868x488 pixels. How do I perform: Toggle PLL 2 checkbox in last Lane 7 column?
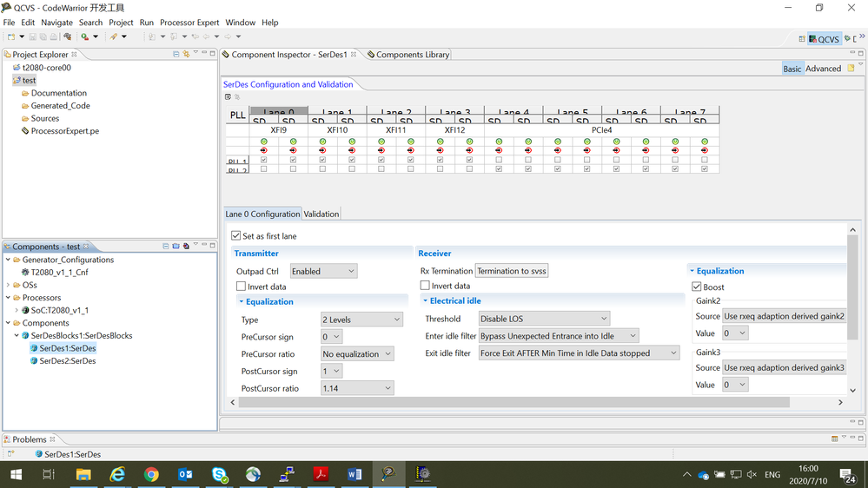705,168
